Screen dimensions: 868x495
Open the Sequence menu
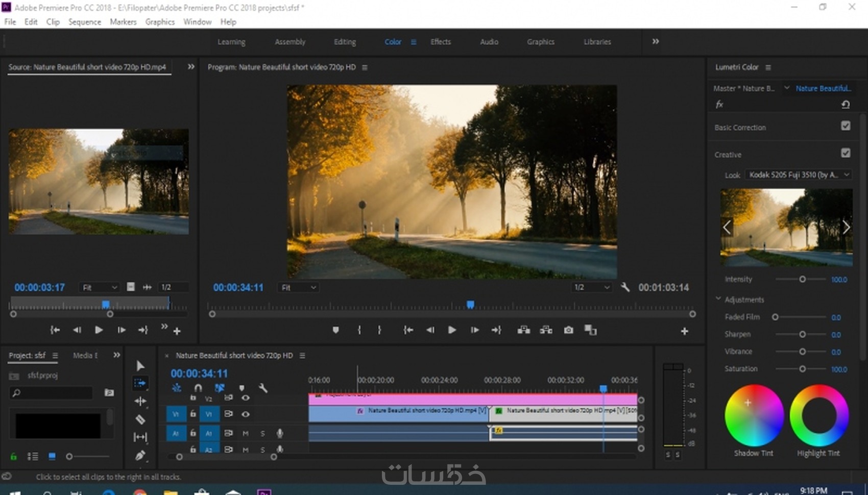click(x=85, y=22)
